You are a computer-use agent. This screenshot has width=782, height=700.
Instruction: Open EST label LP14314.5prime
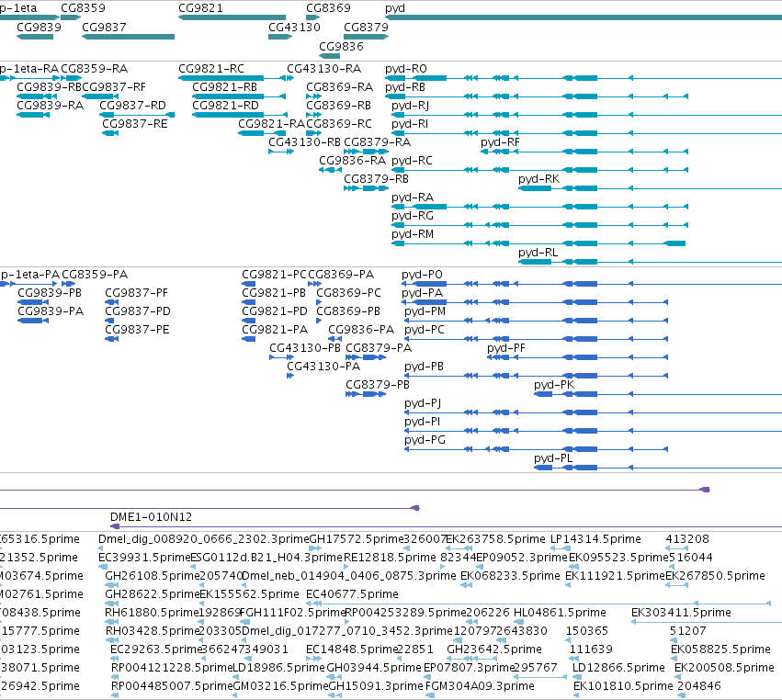pyautogui.click(x=596, y=539)
